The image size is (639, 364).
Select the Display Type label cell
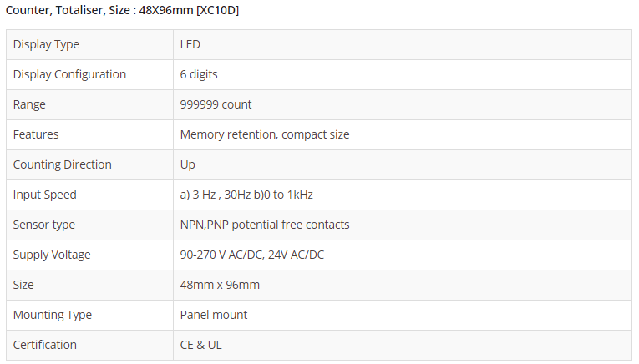(x=46, y=44)
